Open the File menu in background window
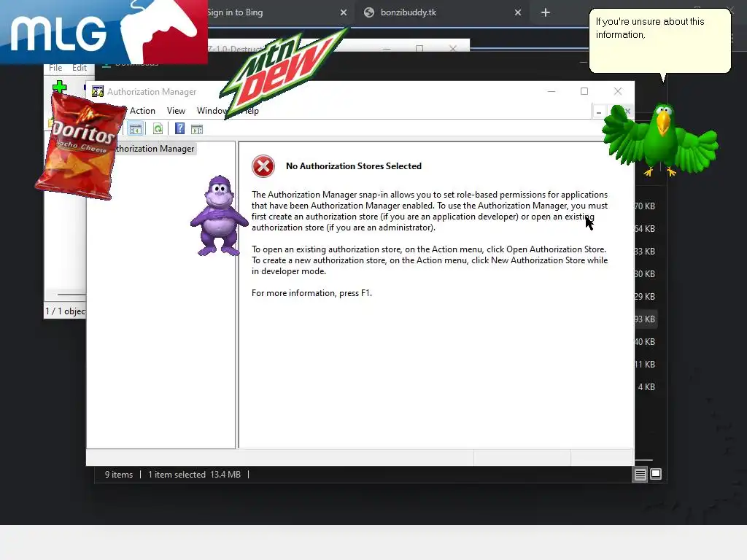Image resolution: width=747 pixels, height=560 pixels. pos(55,68)
